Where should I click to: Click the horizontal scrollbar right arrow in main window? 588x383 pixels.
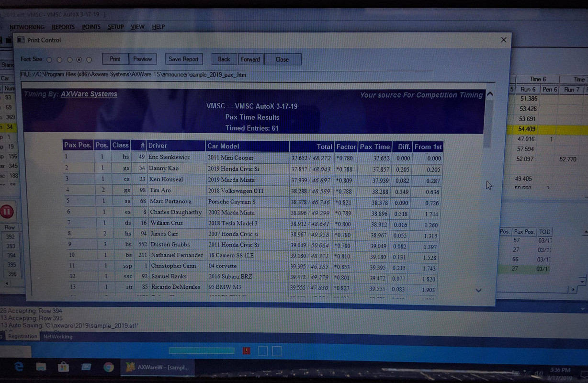click(573, 290)
